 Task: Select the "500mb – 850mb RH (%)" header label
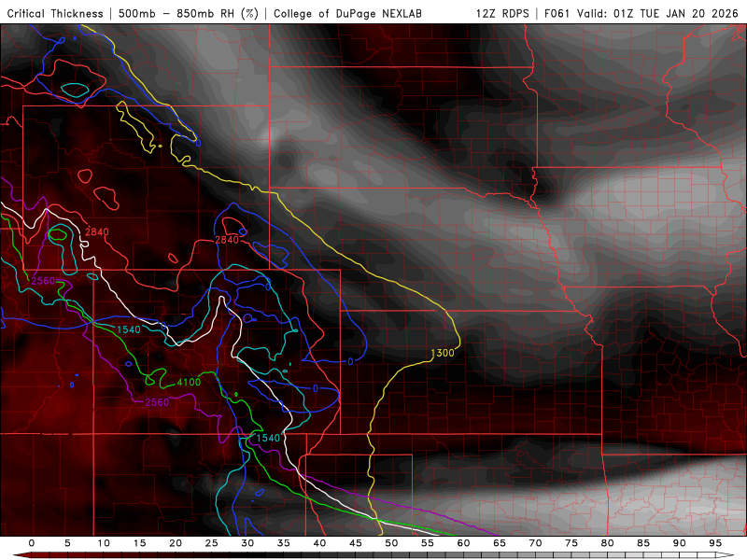189,13
